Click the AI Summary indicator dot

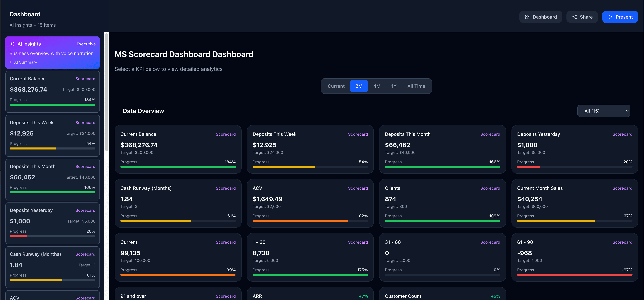10,62
